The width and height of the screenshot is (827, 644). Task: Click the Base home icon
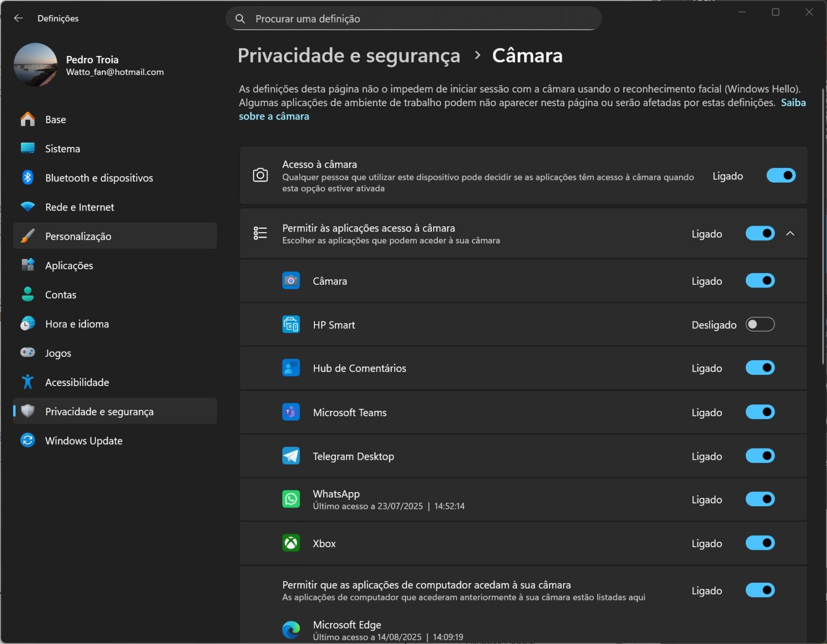28,119
